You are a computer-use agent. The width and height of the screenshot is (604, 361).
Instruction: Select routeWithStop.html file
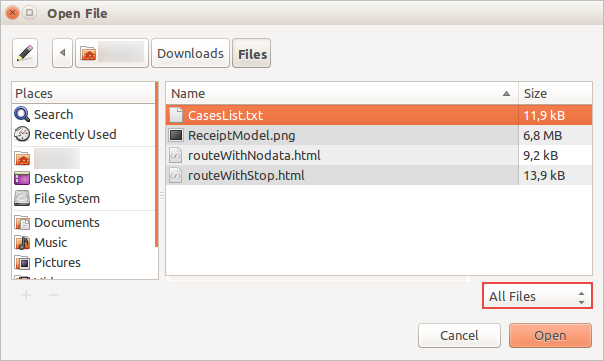pyautogui.click(x=379, y=175)
